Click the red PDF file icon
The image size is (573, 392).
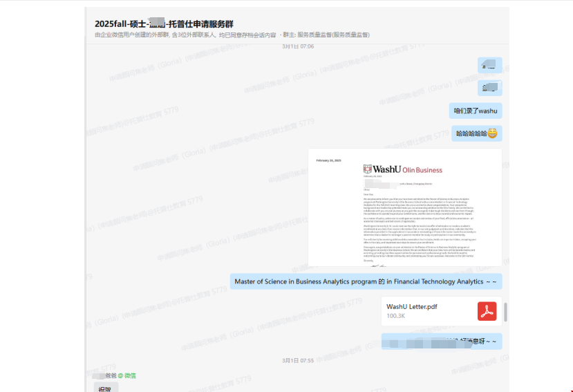pos(487,311)
